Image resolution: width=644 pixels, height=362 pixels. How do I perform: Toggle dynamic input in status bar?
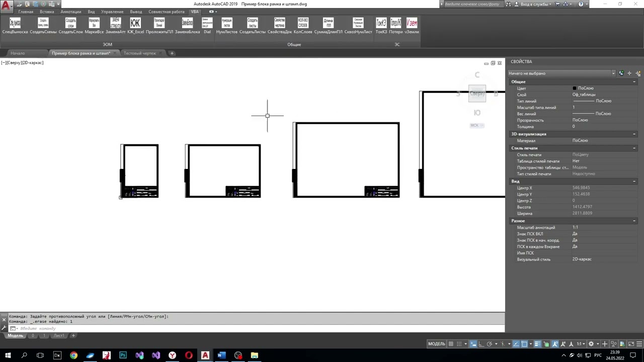473,344
